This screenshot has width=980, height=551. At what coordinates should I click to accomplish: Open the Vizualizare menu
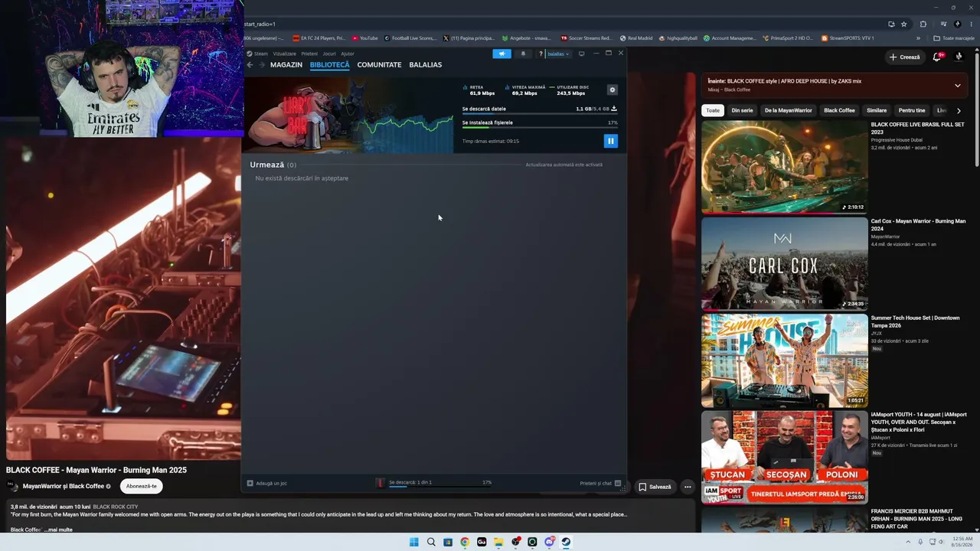[x=285, y=54]
